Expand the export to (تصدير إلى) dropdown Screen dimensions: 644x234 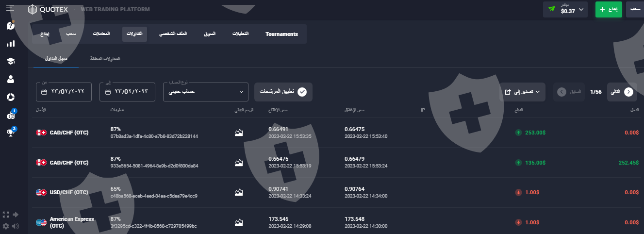(x=522, y=92)
